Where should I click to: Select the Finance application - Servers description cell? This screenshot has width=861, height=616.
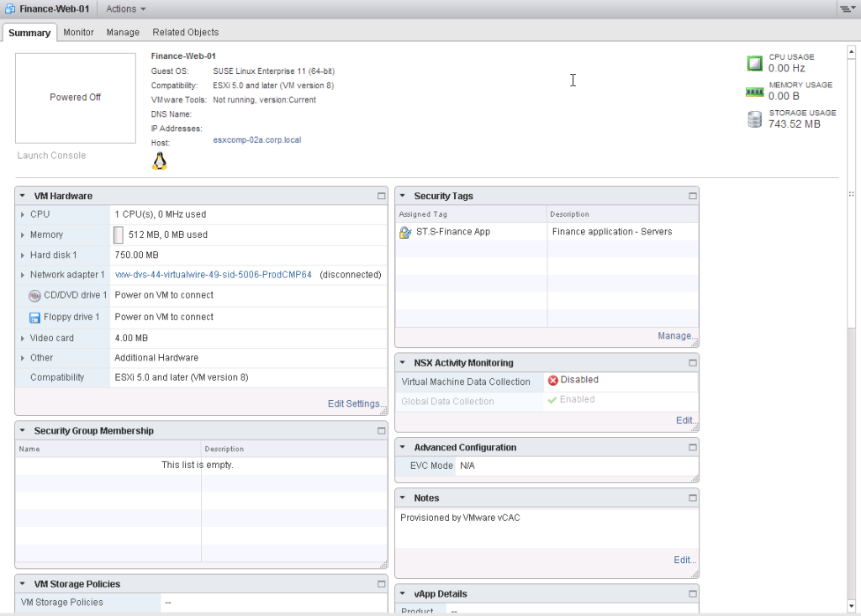623,232
